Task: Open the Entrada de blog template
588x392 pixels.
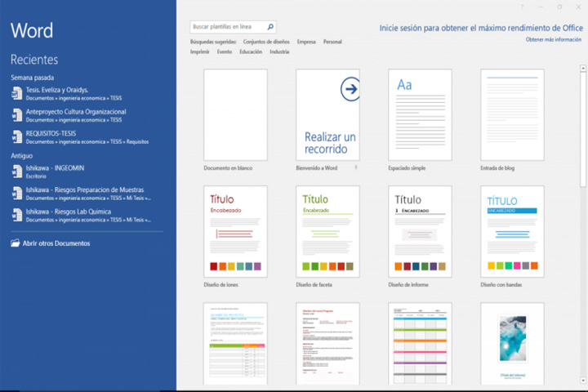Action: [x=512, y=115]
